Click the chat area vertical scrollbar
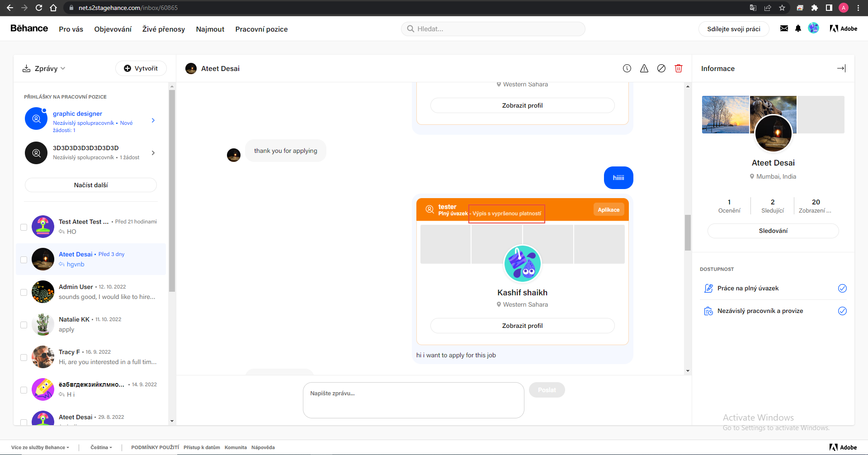 point(688,232)
